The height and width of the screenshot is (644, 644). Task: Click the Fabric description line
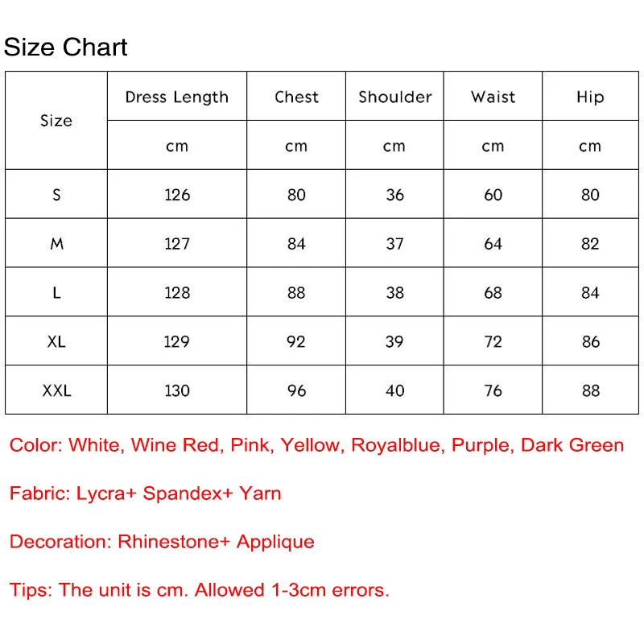146,493
